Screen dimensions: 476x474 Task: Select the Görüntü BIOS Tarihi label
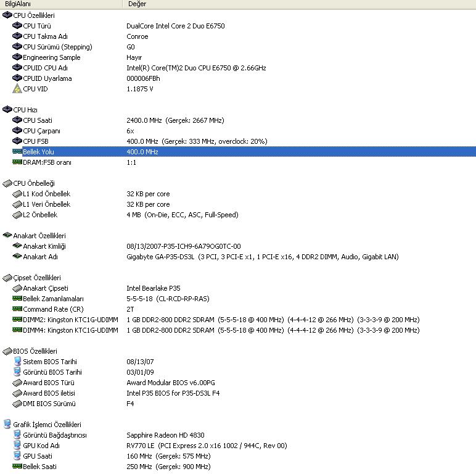tap(52, 372)
